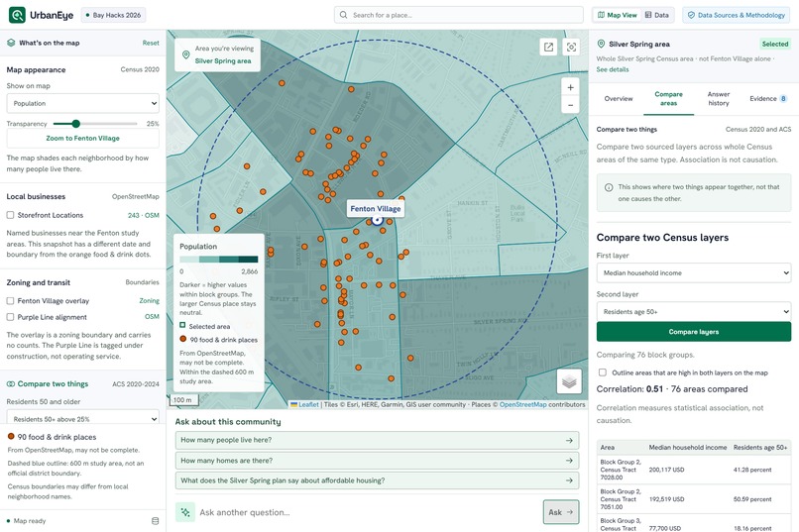This screenshot has width=799, height=532.
Task: Open the Overview tab
Action: click(x=619, y=99)
